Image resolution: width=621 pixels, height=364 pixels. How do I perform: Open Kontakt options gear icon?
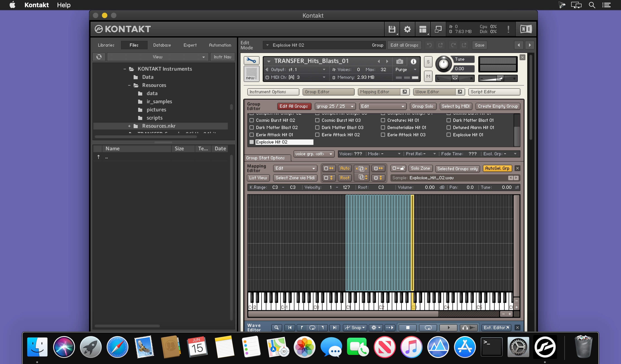(407, 29)
